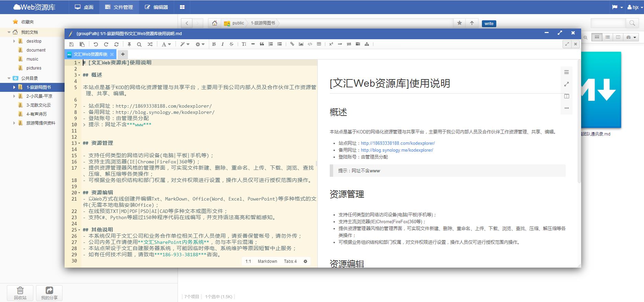Insert a table

click(x=319, y=44)
